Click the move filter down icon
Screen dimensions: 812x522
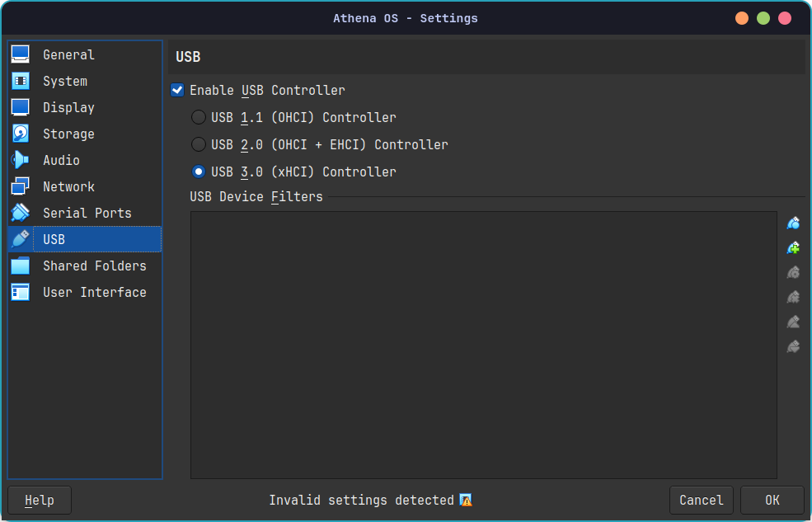(x=793, y=346)
